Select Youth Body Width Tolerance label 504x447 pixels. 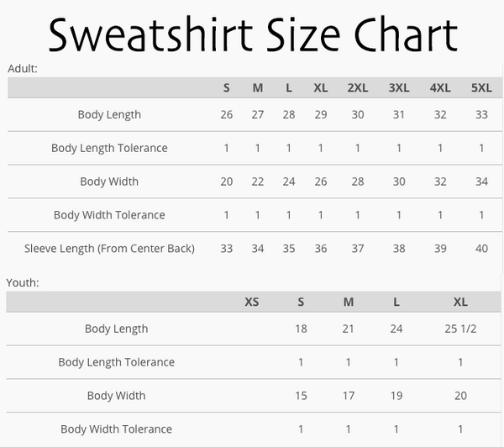[x=117, y=429]
